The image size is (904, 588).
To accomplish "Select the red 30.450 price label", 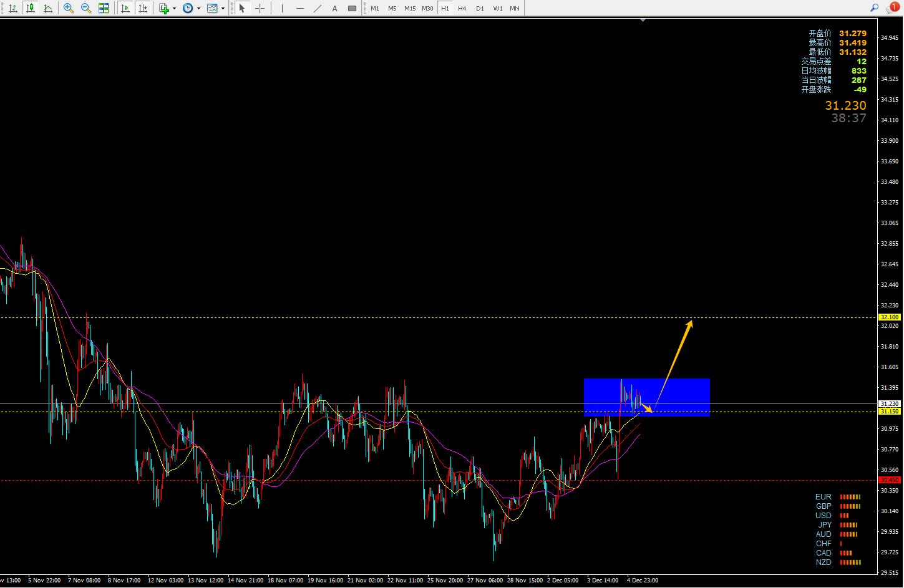I will [889, 480].
